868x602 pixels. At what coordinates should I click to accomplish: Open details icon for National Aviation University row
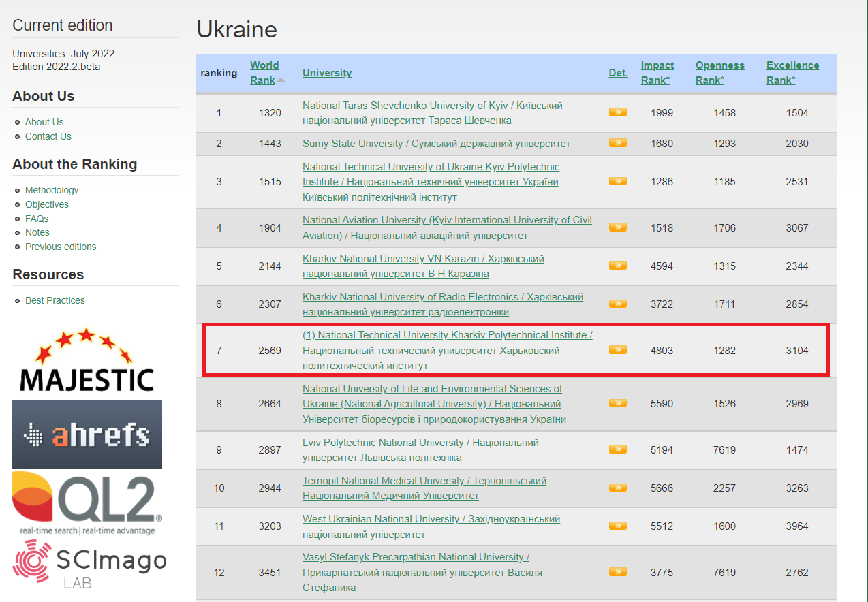(x=617, y=227)
